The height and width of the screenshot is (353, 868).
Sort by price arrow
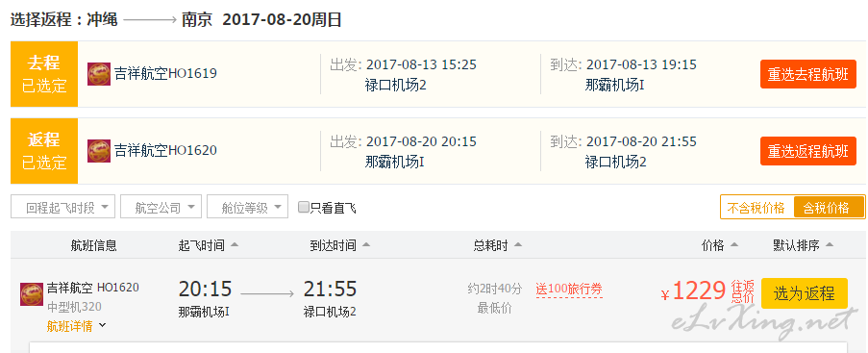734,245
